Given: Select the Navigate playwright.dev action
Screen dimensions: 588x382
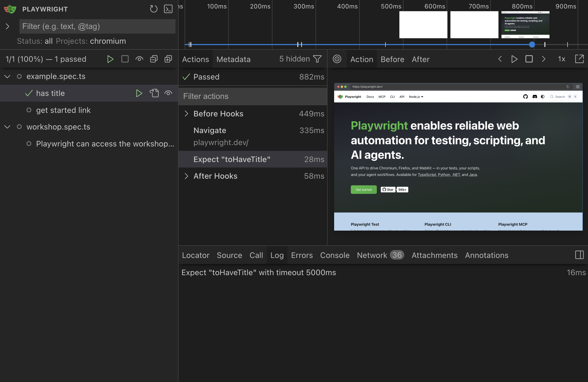Looking at the screenshot, I should click(x=253, y=136).
